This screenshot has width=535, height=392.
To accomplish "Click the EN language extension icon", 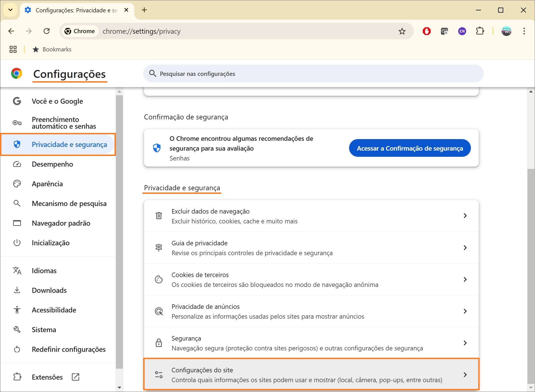I will point(462,31).
